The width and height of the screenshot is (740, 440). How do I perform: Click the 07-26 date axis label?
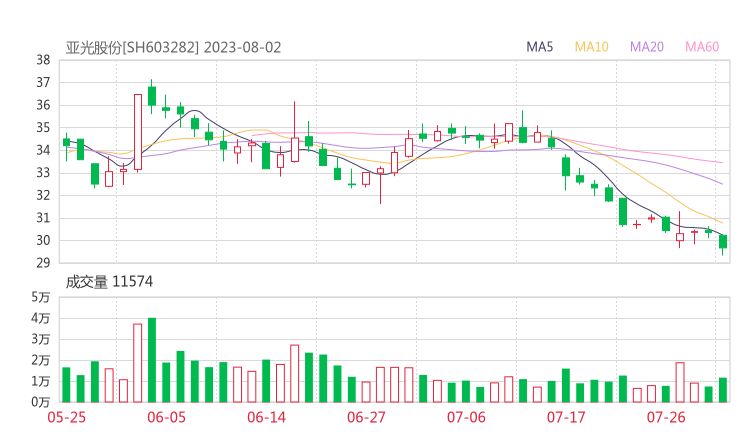pos(666,417)
